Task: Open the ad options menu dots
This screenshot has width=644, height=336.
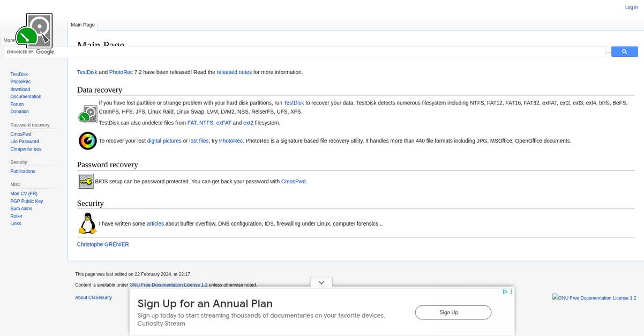Action: point(512,292)
